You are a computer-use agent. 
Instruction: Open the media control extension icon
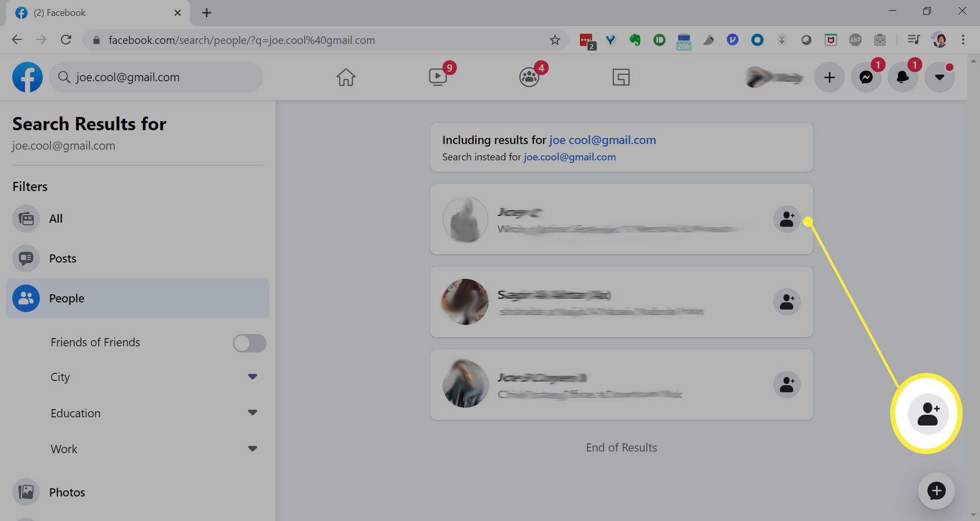click(914, 40)
